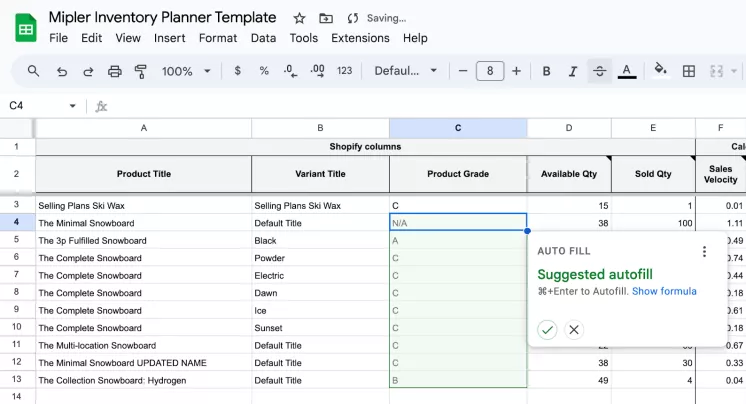
Task: Select column B header
Action: coord(320,128)
